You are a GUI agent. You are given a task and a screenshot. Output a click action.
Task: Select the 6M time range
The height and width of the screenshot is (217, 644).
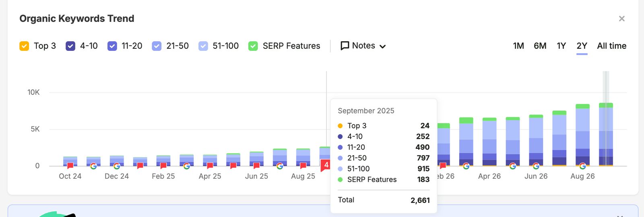point(540,46)
